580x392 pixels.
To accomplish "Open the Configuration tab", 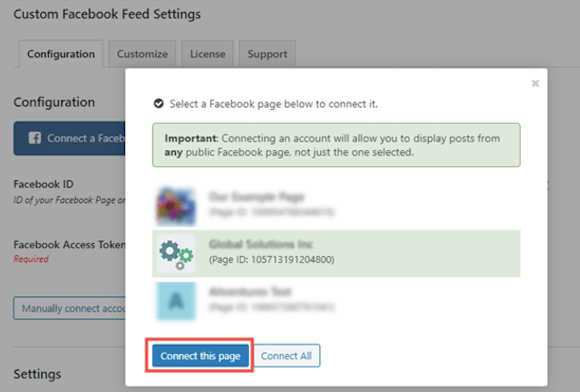I will pos(61,54).
